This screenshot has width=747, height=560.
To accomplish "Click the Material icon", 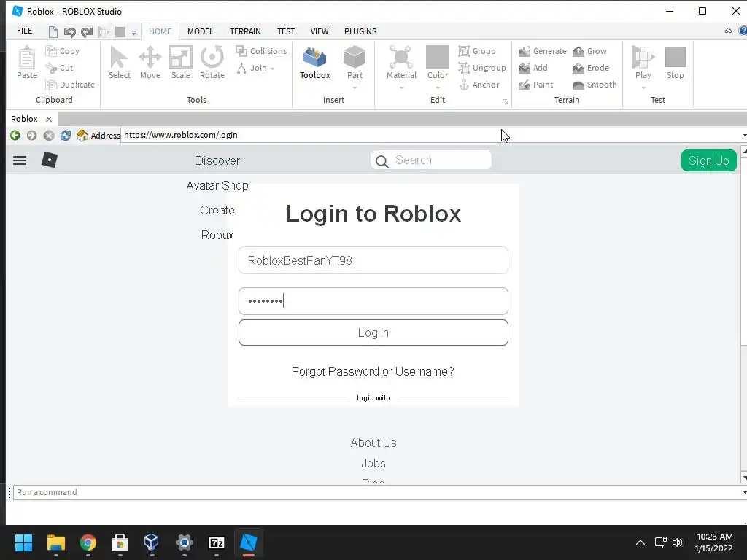I will (x=401, y=58).
